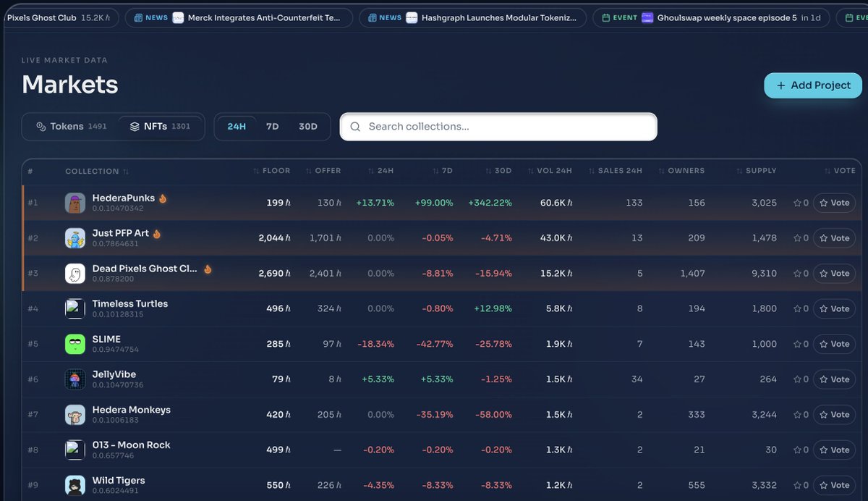Click the fire icon beside Dead Pixels Ghost
The height and width of the screenshot is (501, 868).
(x=208, y=269)
